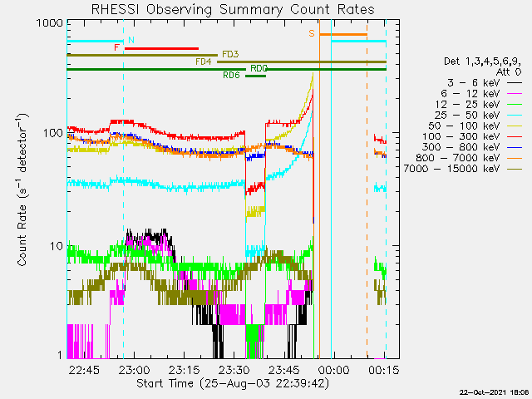The height and width of the screenshot is (399, 532).
Task: Click the x-axis tick label '00:00'
Action: click(x=334, y=370)
